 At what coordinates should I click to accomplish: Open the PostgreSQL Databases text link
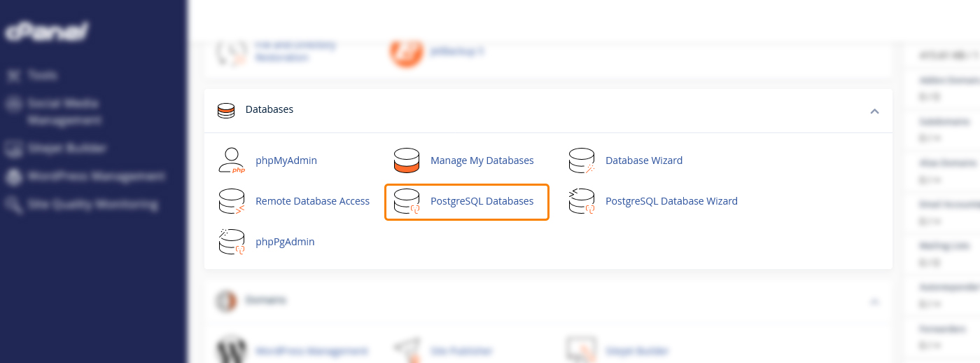tap(482, 201)
